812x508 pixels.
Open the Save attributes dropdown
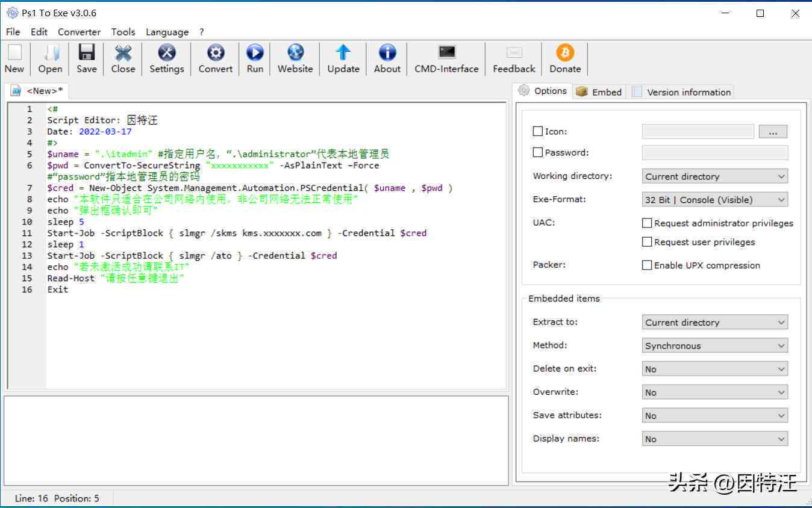tap(715, 416)
